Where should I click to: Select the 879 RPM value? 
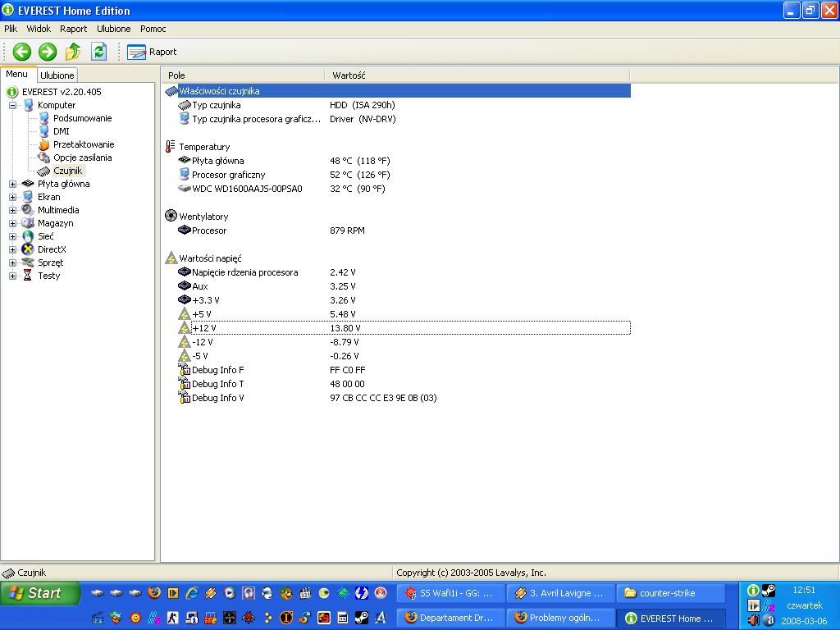tap(347, 231)
